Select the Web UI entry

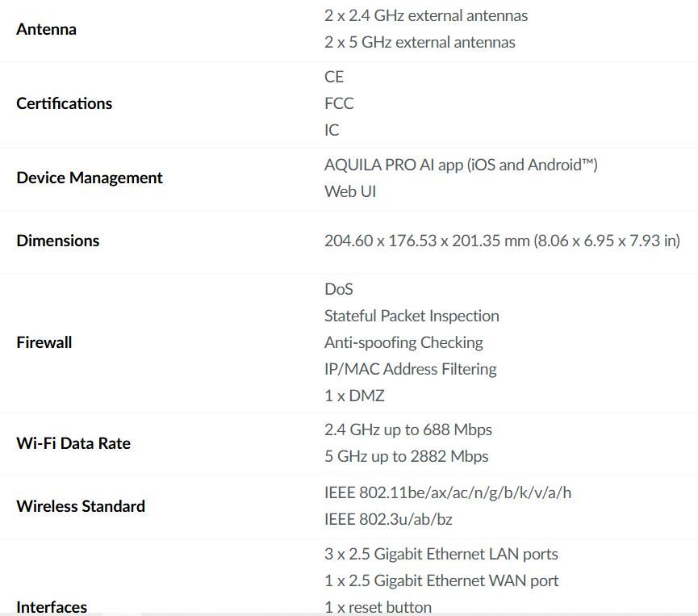[x=350, y=191]
